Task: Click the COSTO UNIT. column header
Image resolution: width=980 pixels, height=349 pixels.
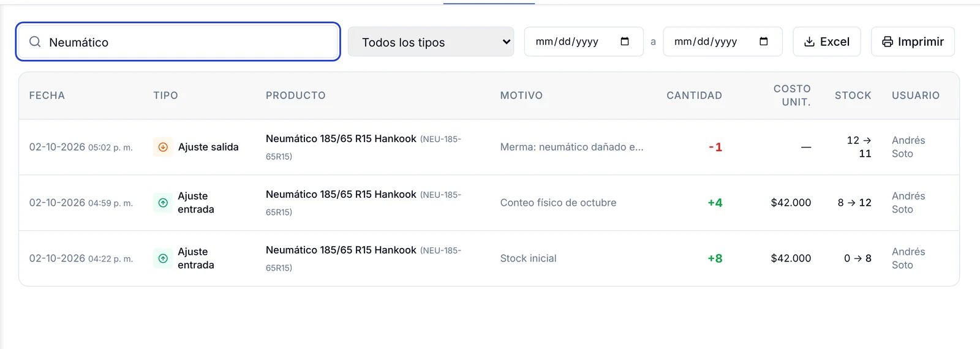Action: pos(792,96)
